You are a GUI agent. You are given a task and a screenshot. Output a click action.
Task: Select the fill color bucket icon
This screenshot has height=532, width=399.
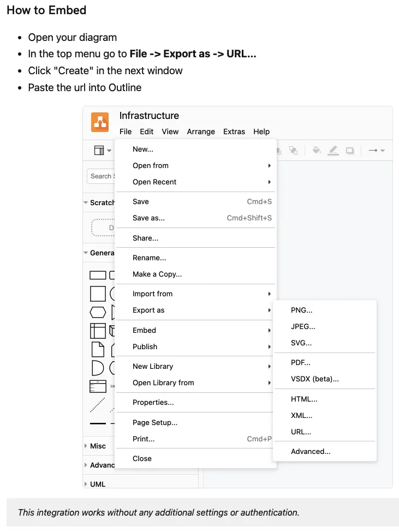click(x=316, y=150)
